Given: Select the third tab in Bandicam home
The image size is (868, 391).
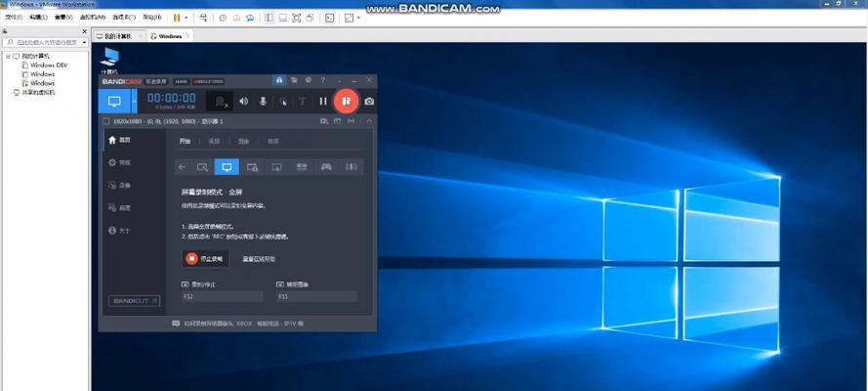Looking at the screenshot, I should (x=243, y=141).
